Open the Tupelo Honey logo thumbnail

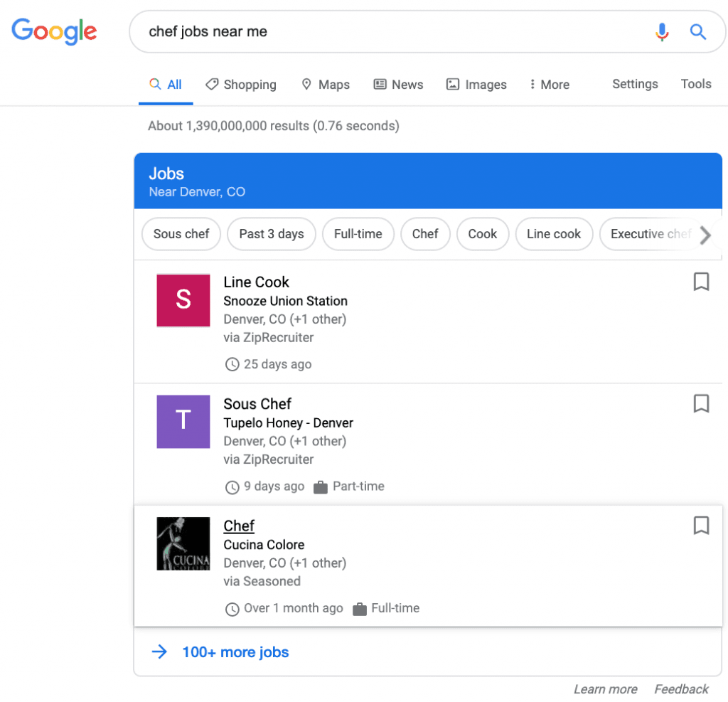(183, 422)
